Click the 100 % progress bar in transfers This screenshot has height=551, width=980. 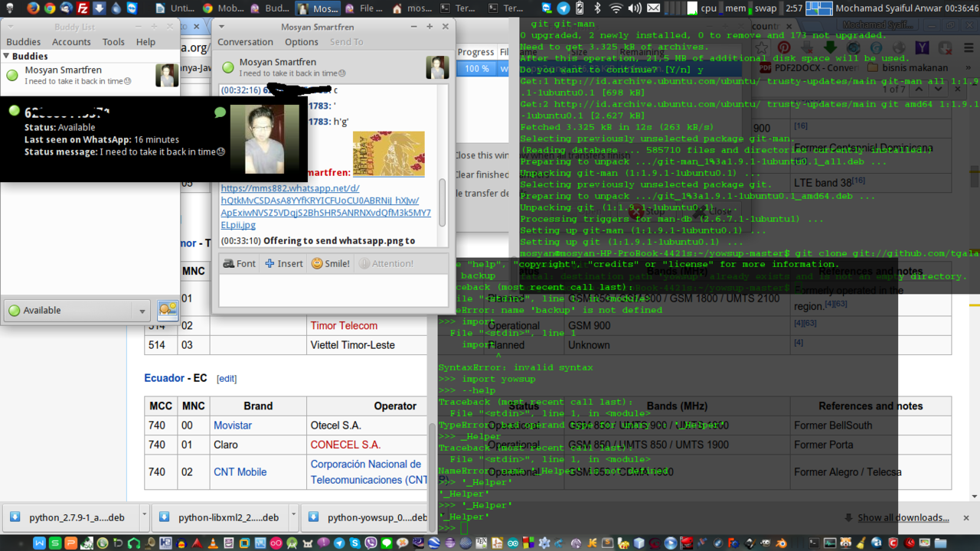(476, 68)
